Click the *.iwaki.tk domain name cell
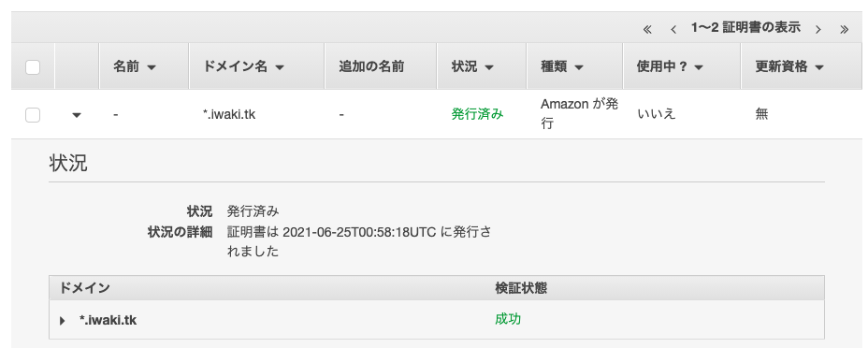Image resolution: width=868 pixels, height=348 pixels. click(x=229, y=114)
